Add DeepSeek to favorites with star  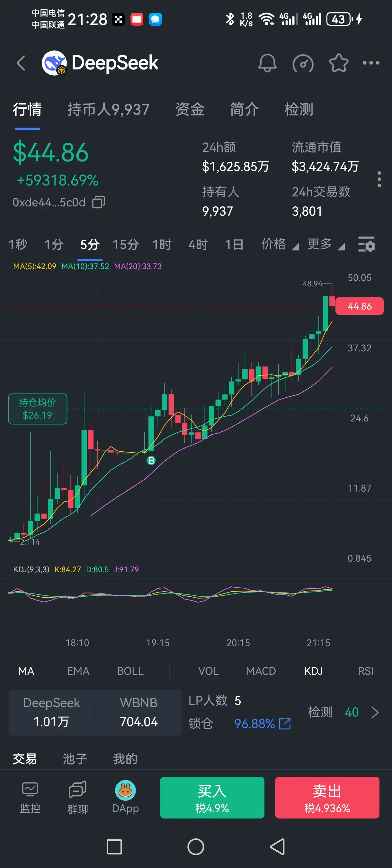pos(338,63)
